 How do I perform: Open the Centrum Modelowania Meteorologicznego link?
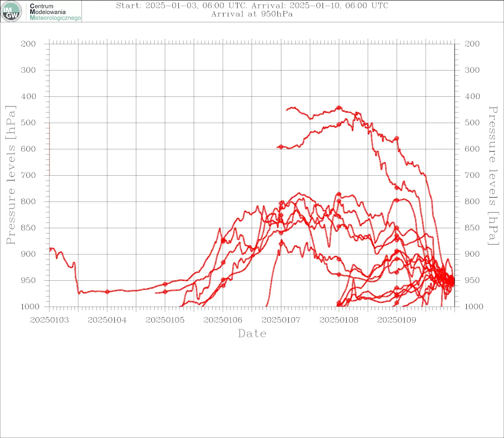tap(55, 12)
